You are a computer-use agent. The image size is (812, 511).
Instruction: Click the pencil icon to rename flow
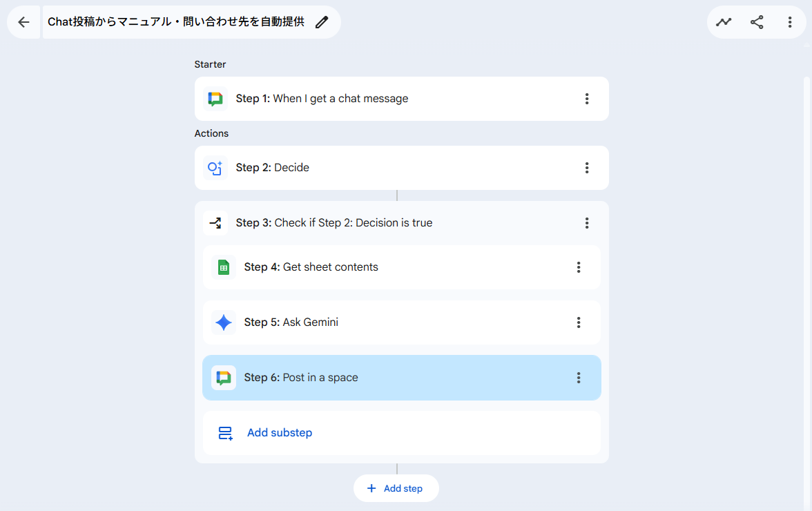(x=322, y=22)
